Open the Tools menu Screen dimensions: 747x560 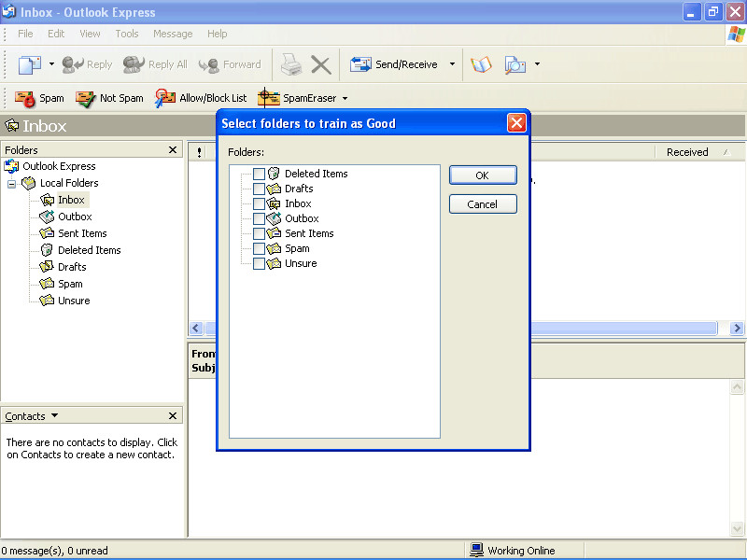(127, 34)
